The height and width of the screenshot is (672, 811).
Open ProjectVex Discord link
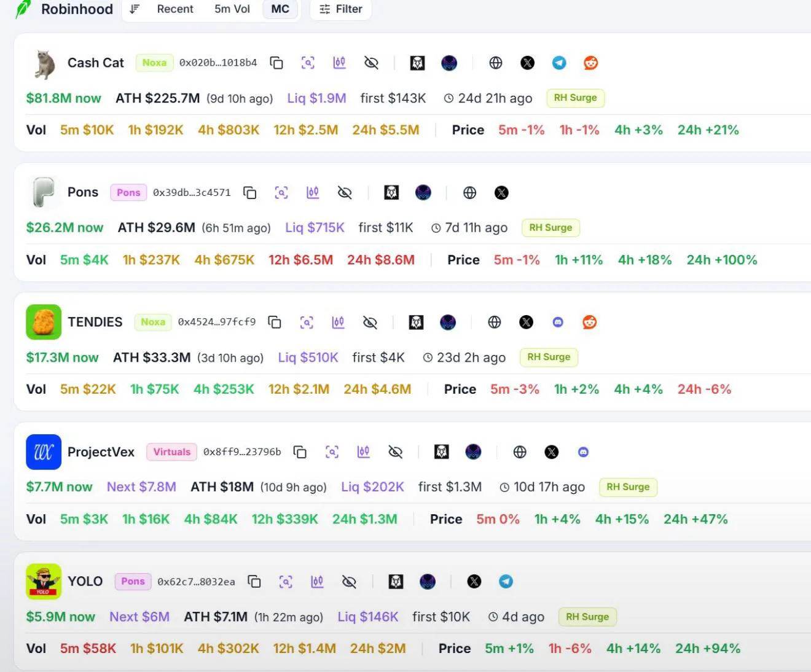pyautogui.click(x=583, y=452)
